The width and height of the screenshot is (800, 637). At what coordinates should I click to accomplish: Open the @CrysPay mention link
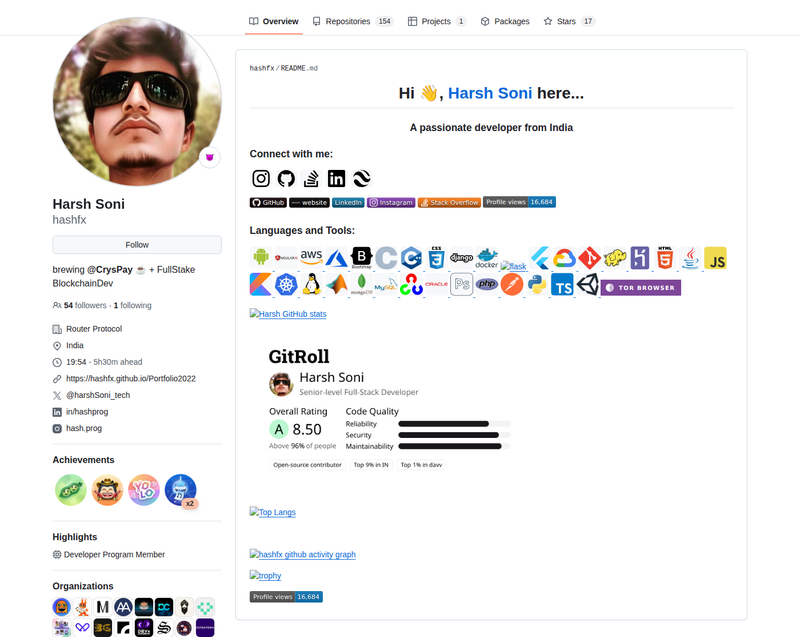tap(110, 269)
